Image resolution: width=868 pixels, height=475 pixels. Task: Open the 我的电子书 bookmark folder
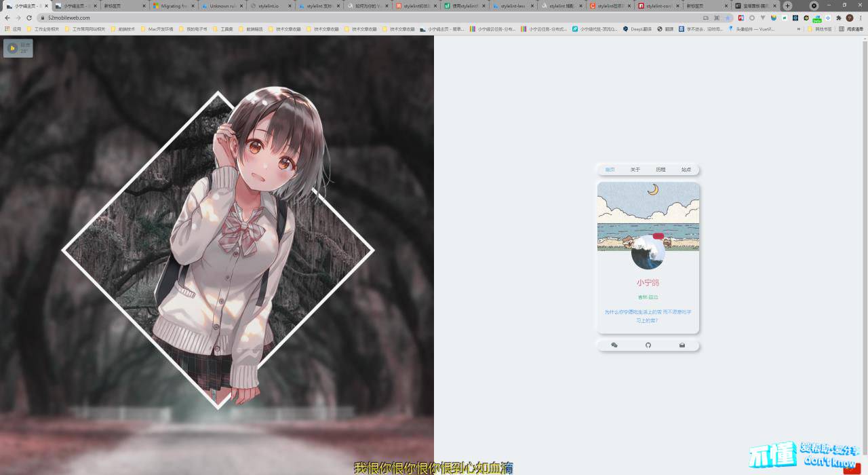click(x=193, y=29)
